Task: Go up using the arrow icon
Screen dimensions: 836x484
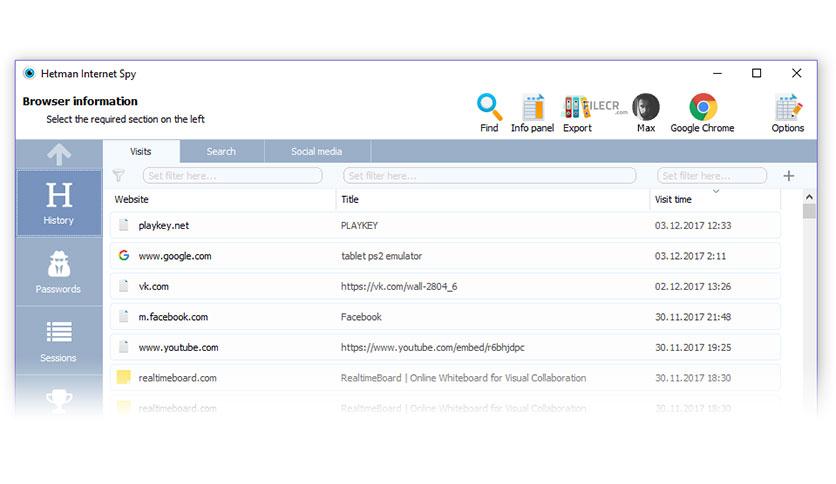Action: (59, 154)
